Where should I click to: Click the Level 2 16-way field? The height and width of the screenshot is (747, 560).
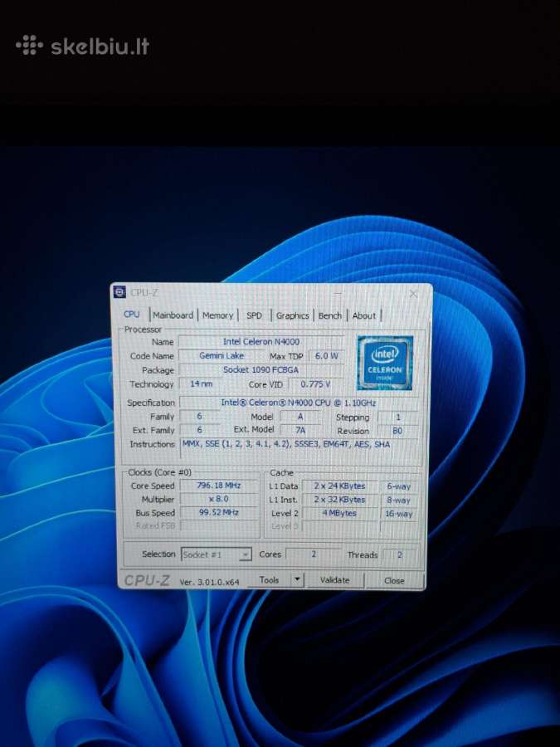click(x=398, y=514)
